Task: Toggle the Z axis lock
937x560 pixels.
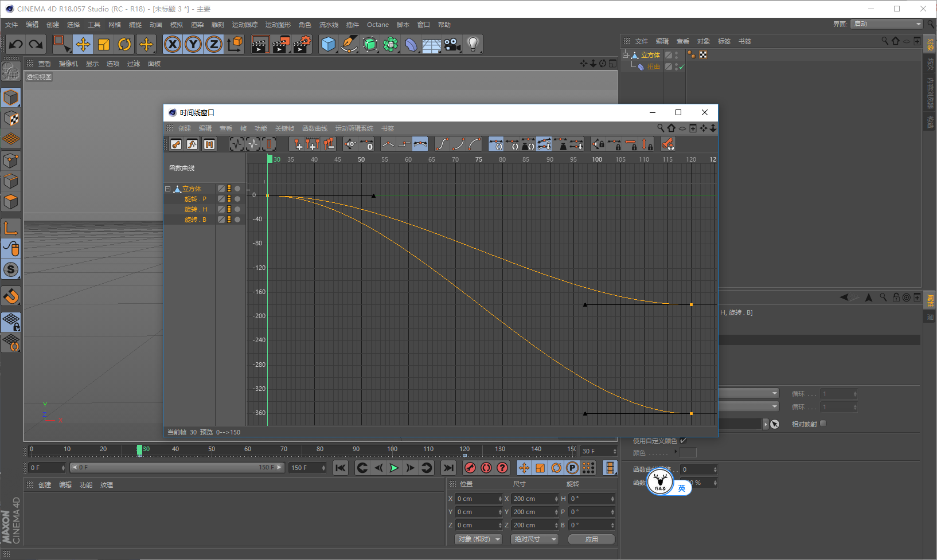Action: pyautogui.click(x=214, y=44)
